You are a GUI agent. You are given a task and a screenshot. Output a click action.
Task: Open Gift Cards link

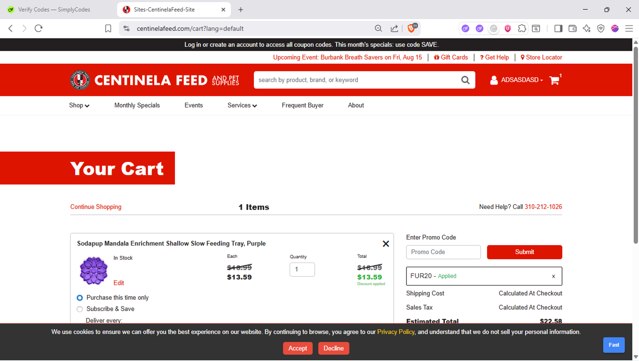pos(451,57)
